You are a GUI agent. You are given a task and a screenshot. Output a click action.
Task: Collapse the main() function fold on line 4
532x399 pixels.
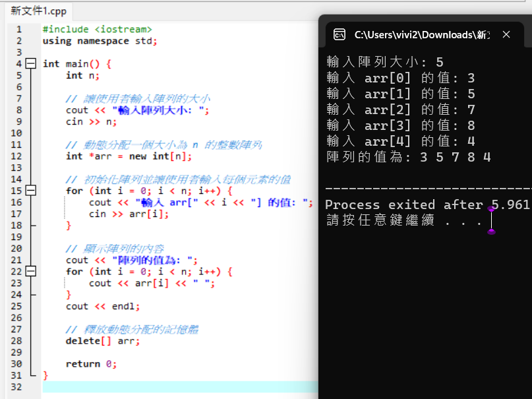(31, 63)
